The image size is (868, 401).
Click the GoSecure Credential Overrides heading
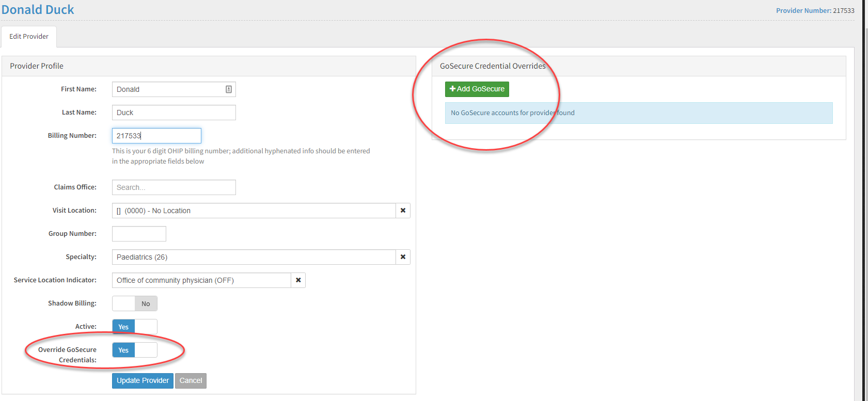(x=493, y=66)
